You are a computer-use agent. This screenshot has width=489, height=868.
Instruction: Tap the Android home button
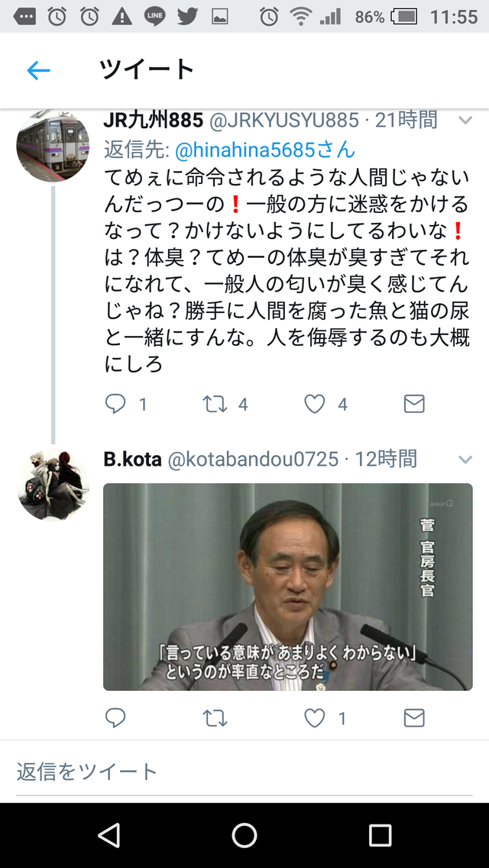coord(244,835)
